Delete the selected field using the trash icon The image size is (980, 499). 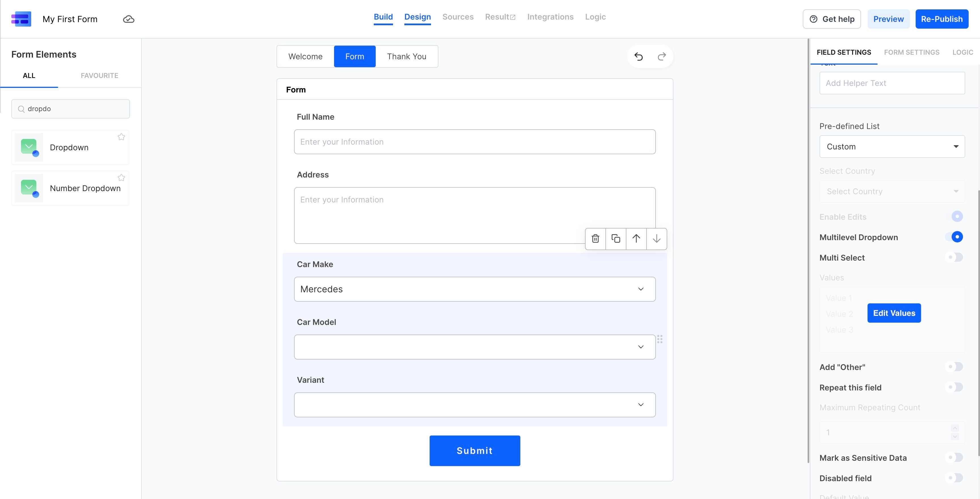pyautogui.click(x=595, y=239)
